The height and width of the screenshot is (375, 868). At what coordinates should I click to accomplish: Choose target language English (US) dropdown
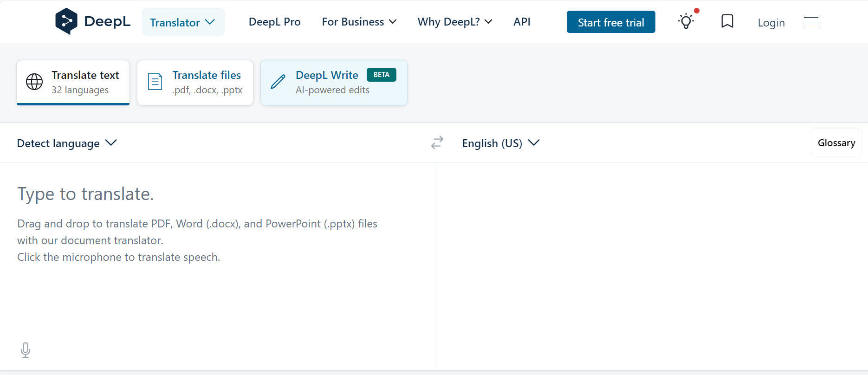click(x=500, y=143)
